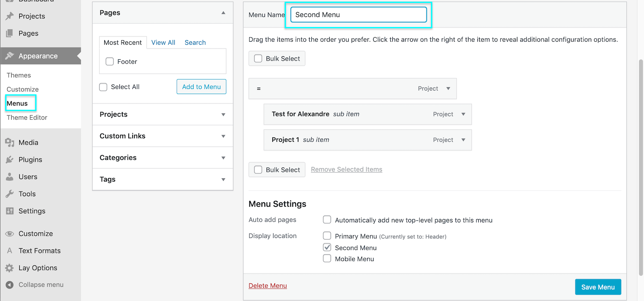Click the Users person icon

tap(9, 177)
